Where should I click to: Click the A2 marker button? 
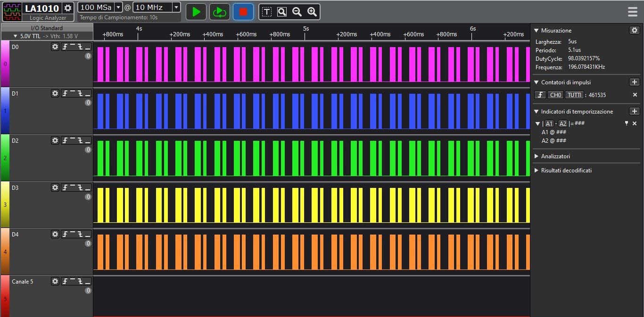pyautogui.click(x=563, y=123)
